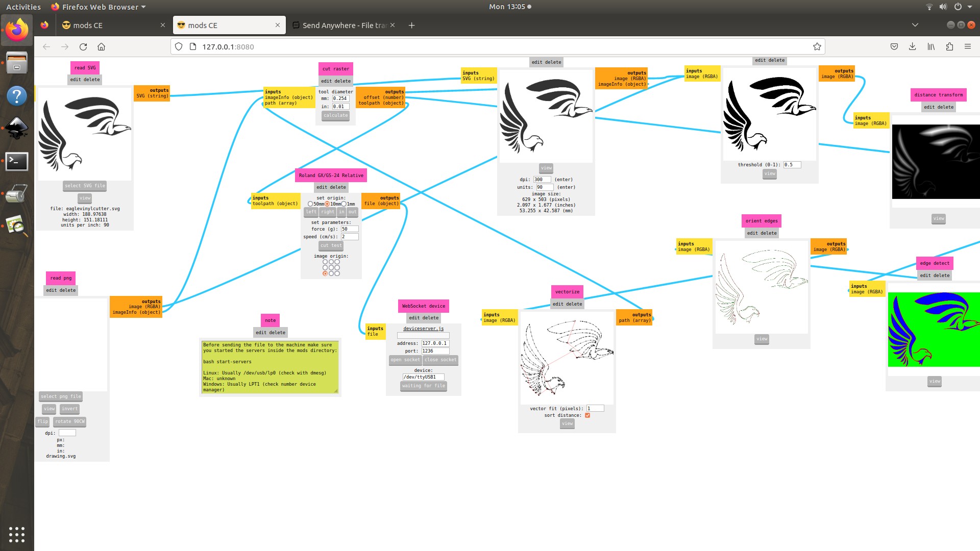Open the Firefox downloads panel

[913, 46]
